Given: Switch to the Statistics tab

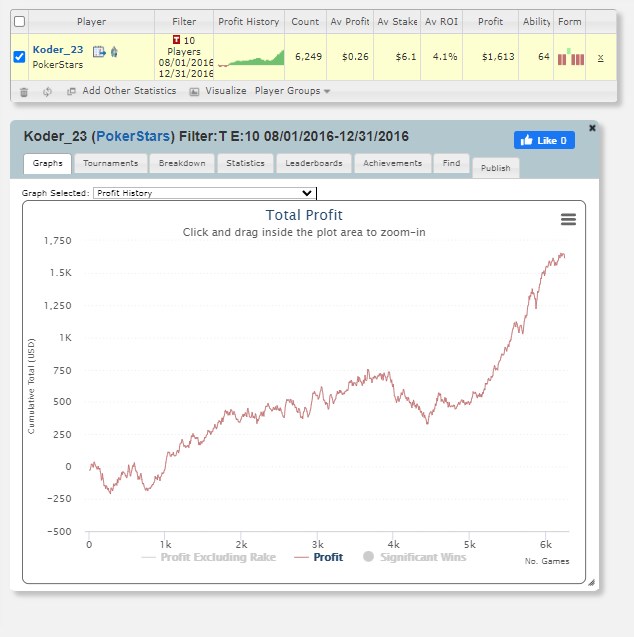Looking at the screenshot, I should coord(245,163).
